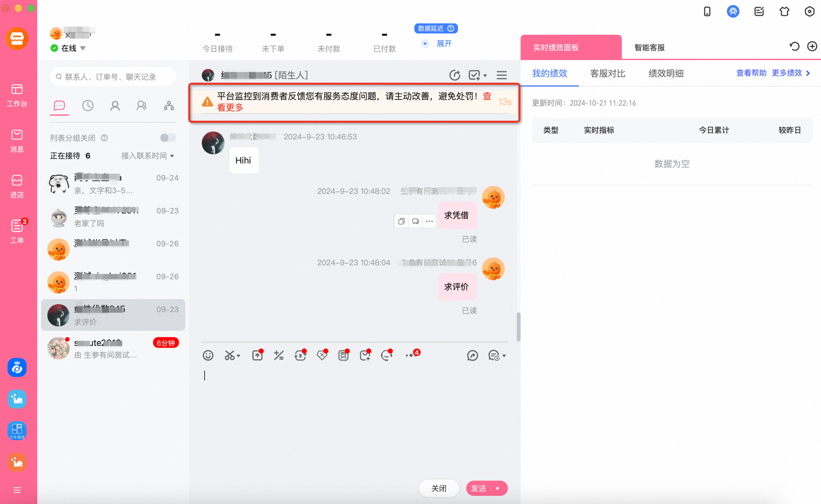Open the 工作台 workbench sidebar icon
Viewport: 821px width, 504px height.
[17, 95]
